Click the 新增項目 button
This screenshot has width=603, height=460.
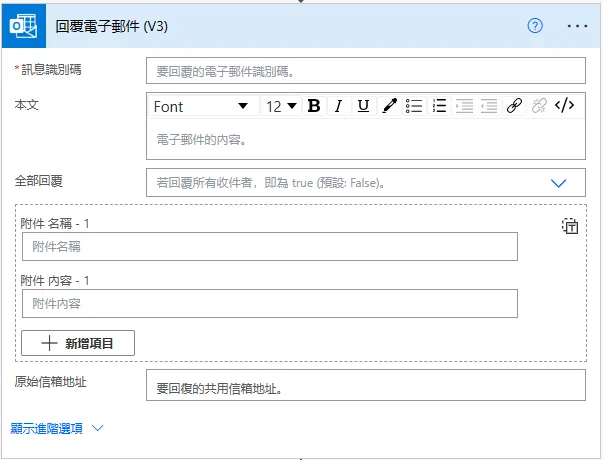pyautogui.click(x=78, y=343)
